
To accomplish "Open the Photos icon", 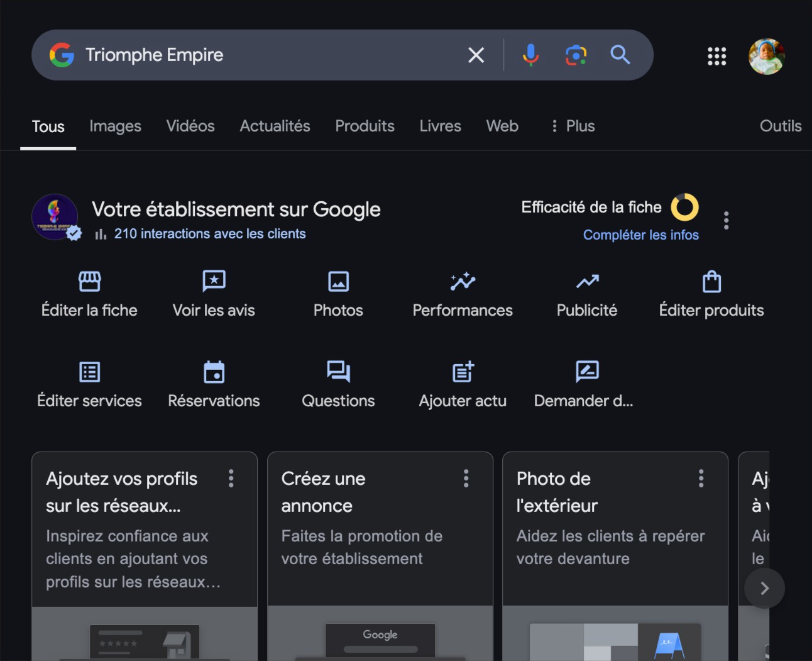I will (338, 281).
